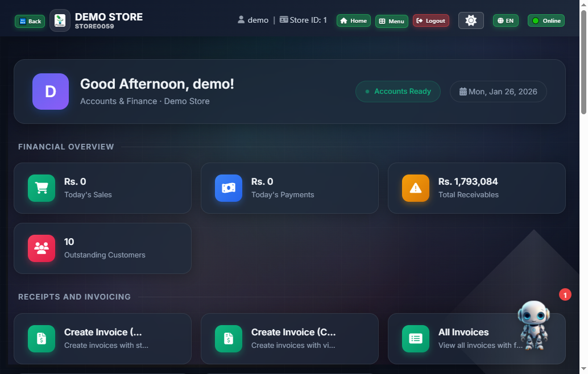Select the 'Rs. 1,793,084' receivables value
Viewport: 588px width, 374px height.
coord(468,182)
